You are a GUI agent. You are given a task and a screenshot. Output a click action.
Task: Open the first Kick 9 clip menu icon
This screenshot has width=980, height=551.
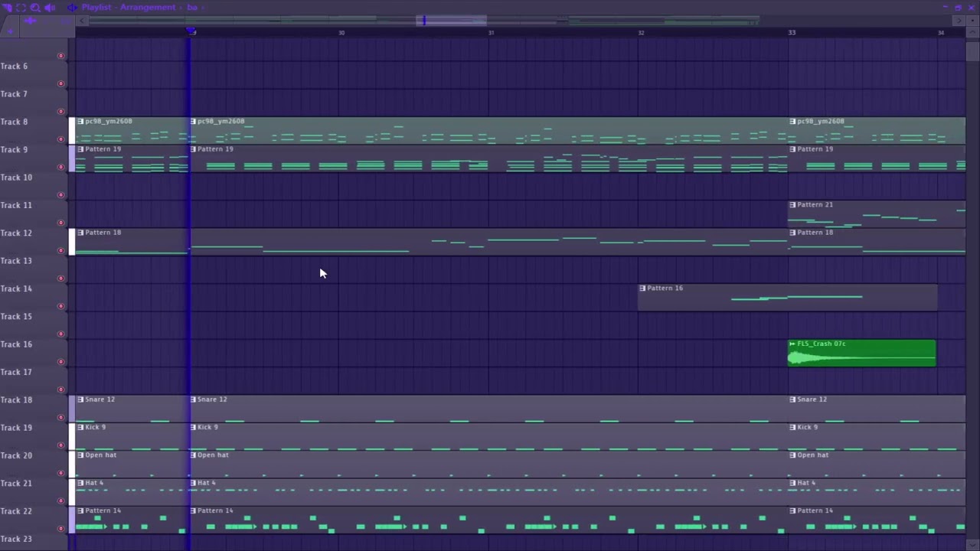point(80,427)
